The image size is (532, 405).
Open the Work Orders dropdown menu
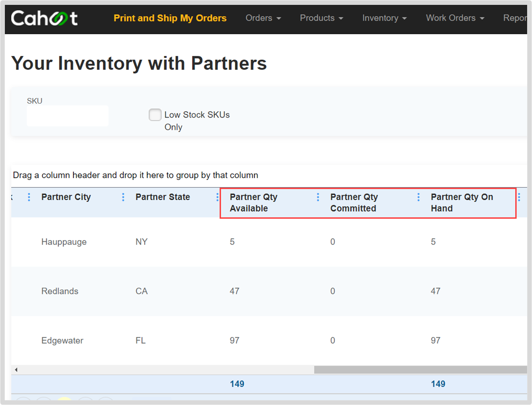tap(455, 18)
